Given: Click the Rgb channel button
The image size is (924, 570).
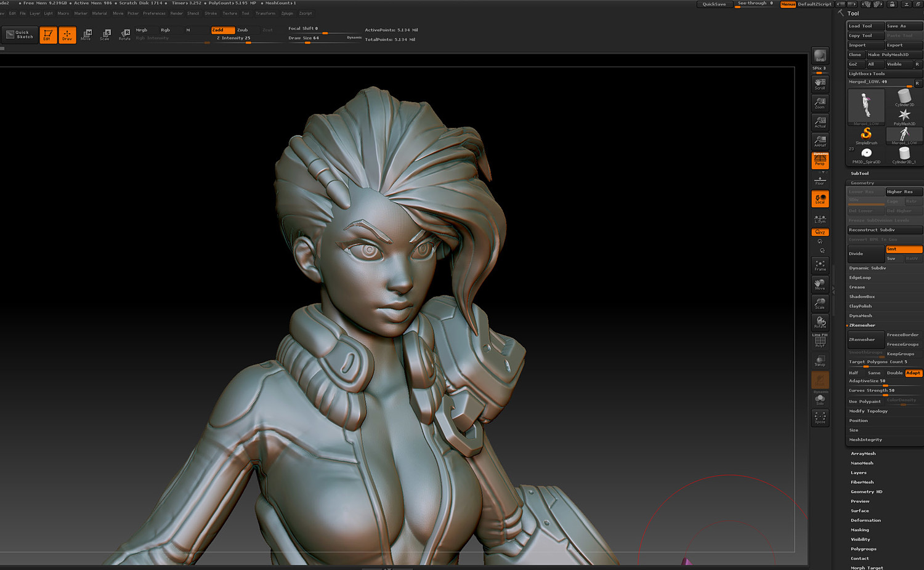Looking at the screenshot, I should pos(165,30).
